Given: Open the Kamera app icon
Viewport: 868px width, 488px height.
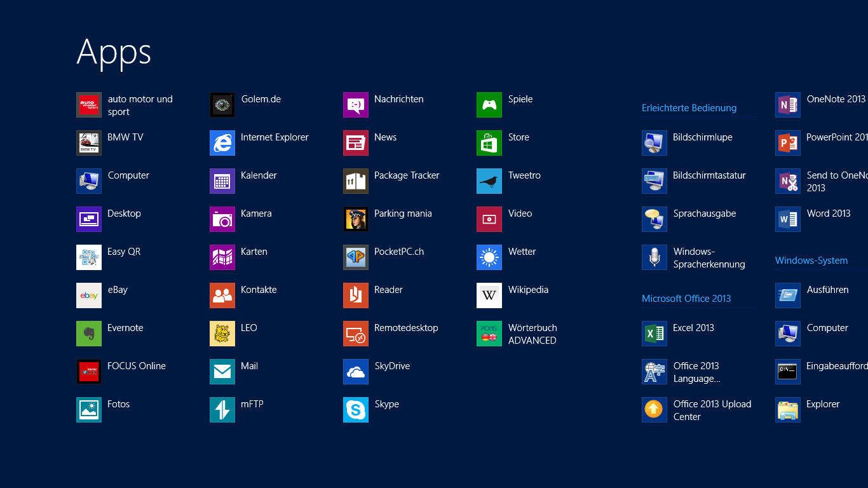Looking at the screenshot, I should coord(222,219).
